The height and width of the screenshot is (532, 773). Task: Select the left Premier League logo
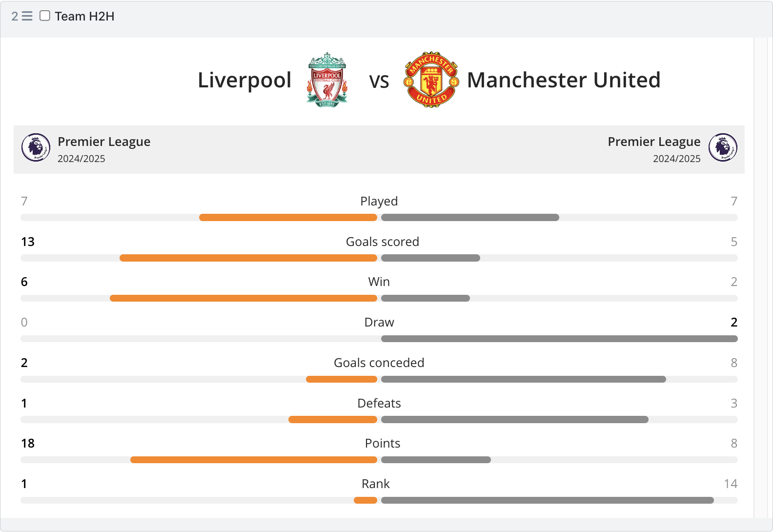(x=36, y=147)
